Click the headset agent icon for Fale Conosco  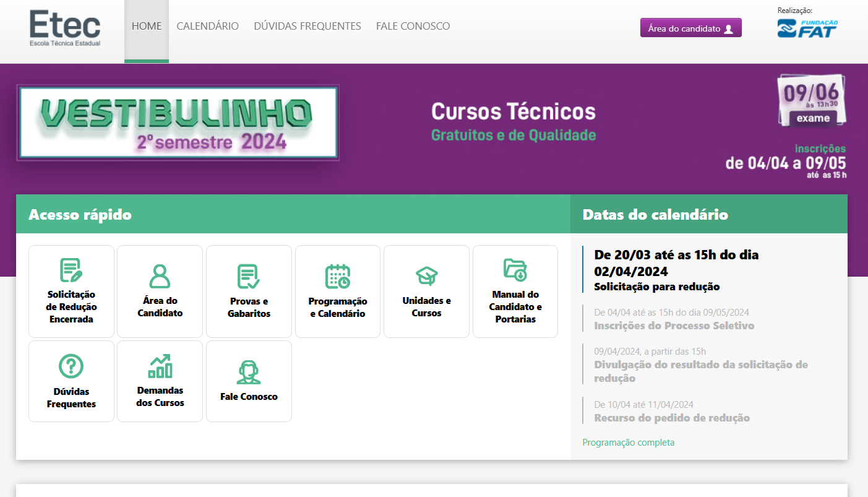click(x=249, y=372)
